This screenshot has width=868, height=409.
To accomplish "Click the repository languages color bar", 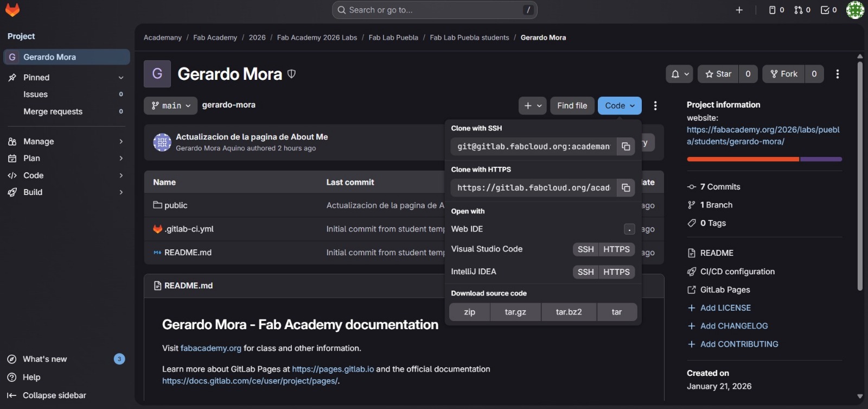I will point(764,159).
